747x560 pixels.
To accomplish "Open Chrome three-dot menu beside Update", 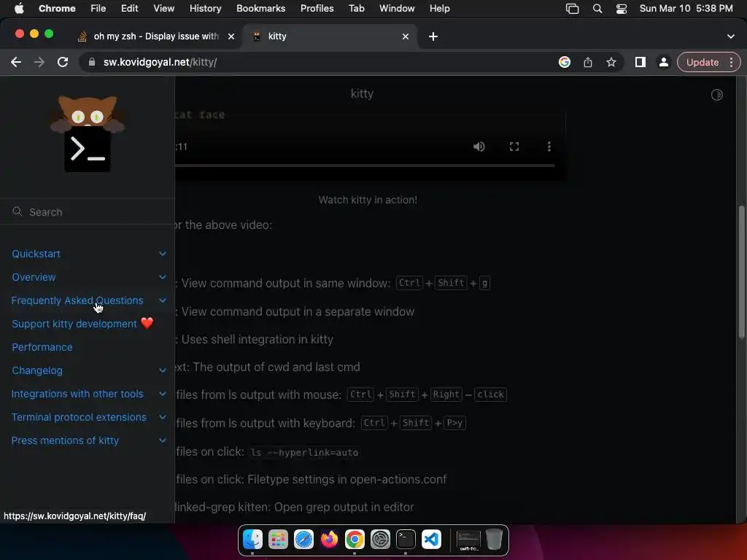I will pyautogui.click(x=731, y=62).
